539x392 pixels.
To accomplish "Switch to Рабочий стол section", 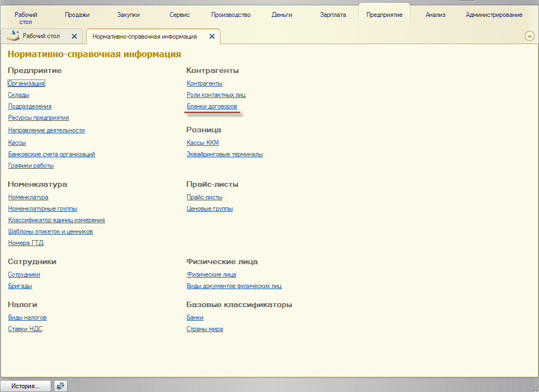I will coord(26,18).
